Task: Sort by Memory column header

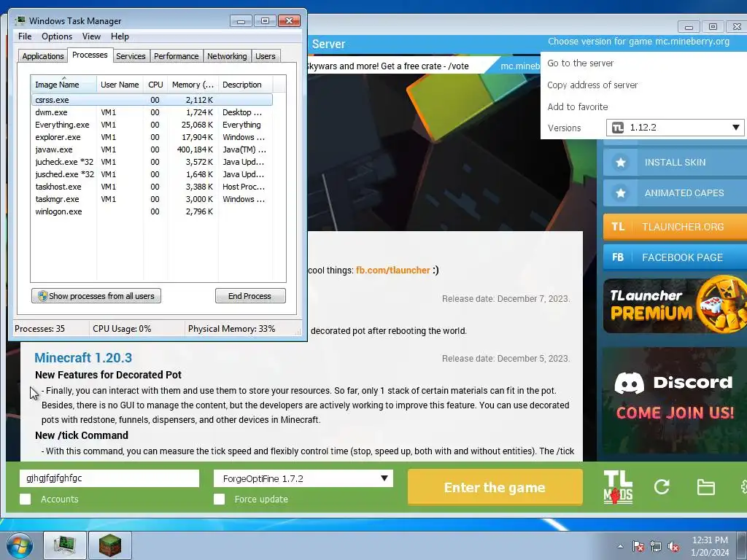Action: tap(193, 85)
